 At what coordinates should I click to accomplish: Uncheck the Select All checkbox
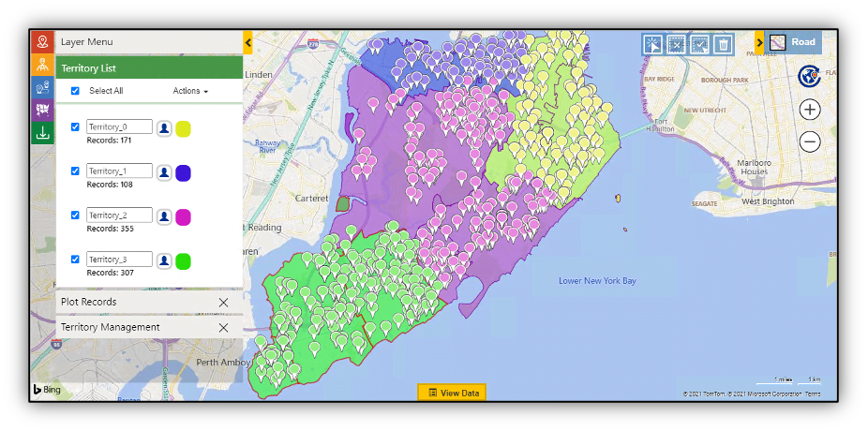(75, 91)
